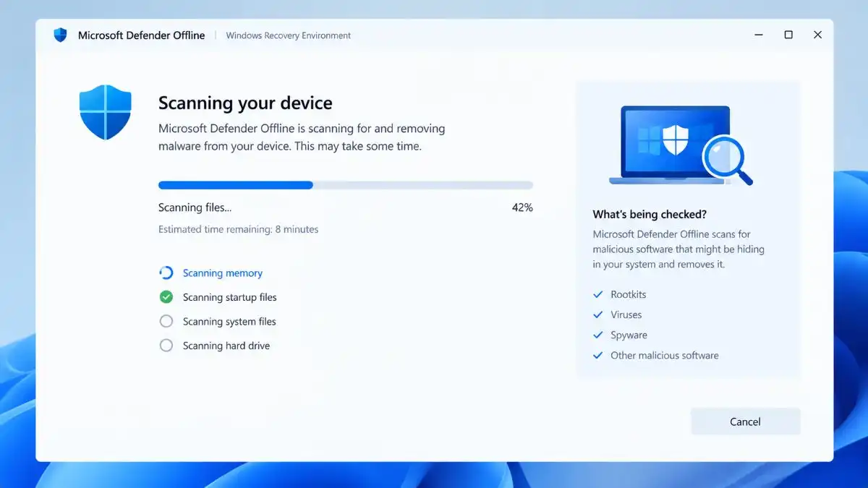Click the 'Scanning files...' status text
This screenshot has height=488, width=868.
(195, 207)
